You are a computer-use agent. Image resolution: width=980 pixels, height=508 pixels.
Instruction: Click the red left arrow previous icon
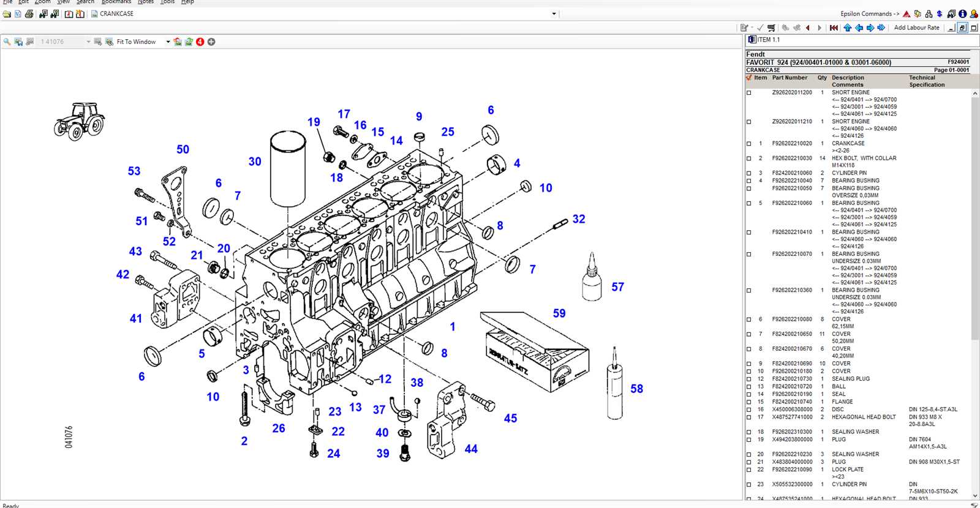point(808,28)
